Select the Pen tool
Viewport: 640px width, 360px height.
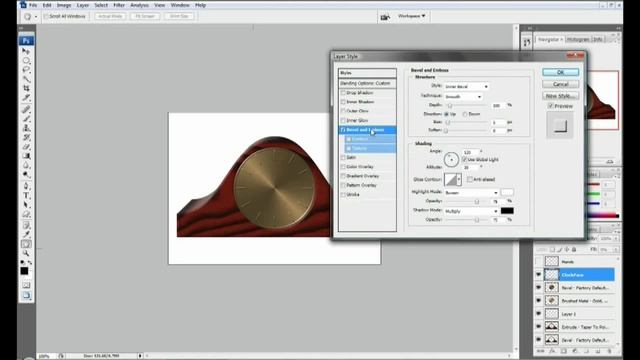(x=26, y=186)
